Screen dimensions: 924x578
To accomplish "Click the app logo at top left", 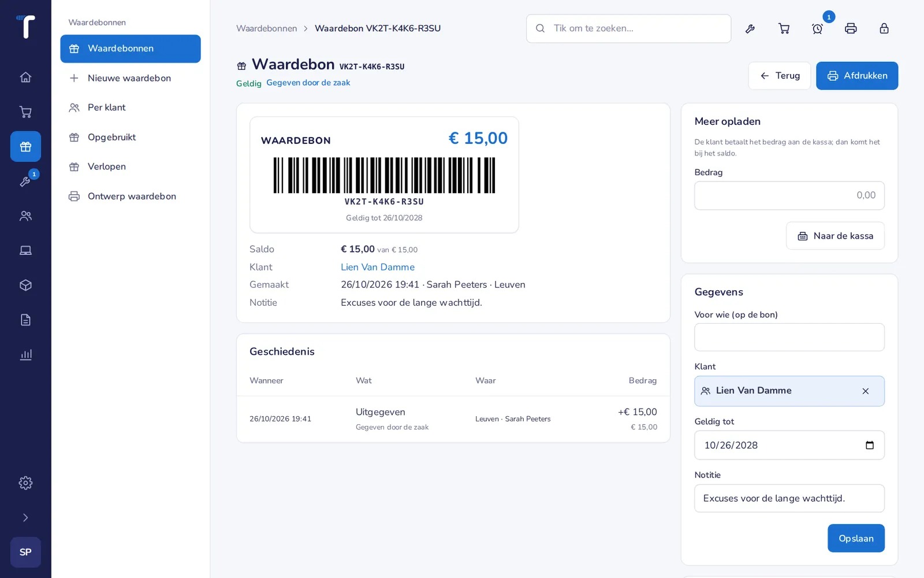I will coord(25,27).
